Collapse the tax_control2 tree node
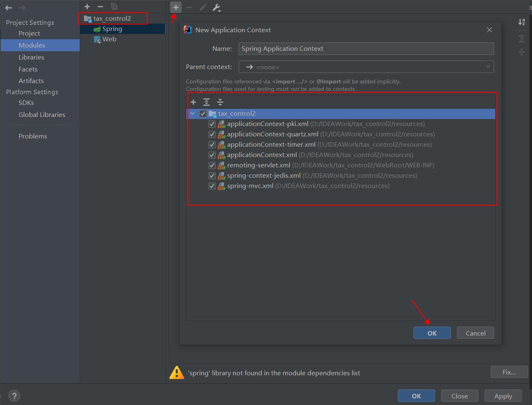The height and width of the screenshot is (405, 532). coord(192,113)
